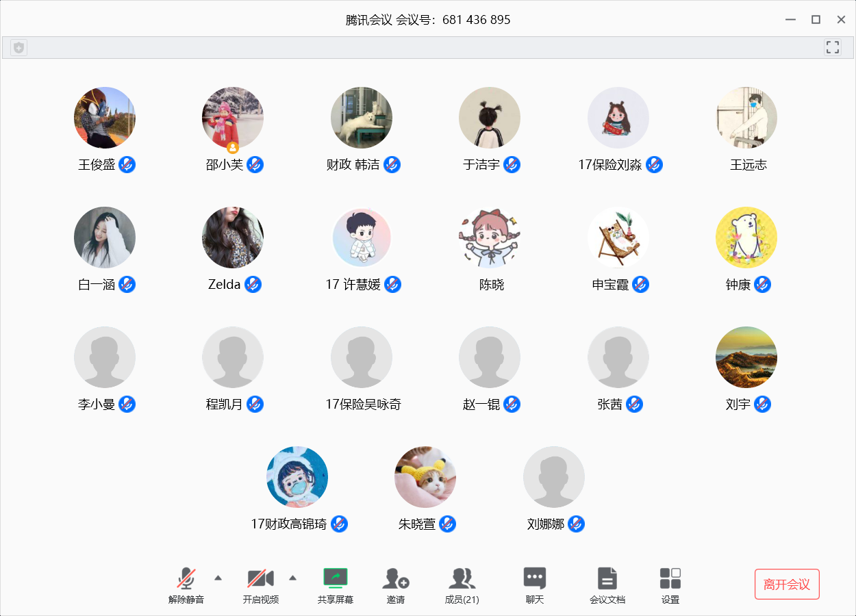Click the Leave Meeting (离开会议) button
856x616 pixels.
point(787,585)
